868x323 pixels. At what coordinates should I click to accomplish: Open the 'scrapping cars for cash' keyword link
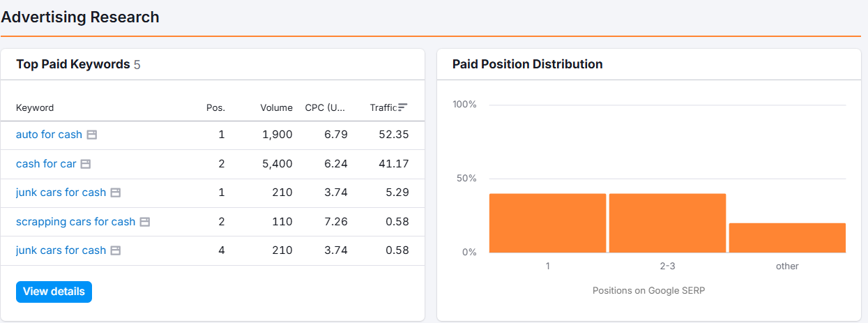[75, 222]
